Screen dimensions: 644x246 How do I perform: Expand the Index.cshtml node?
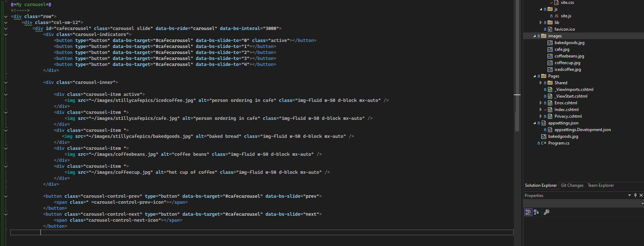point(541,110)
